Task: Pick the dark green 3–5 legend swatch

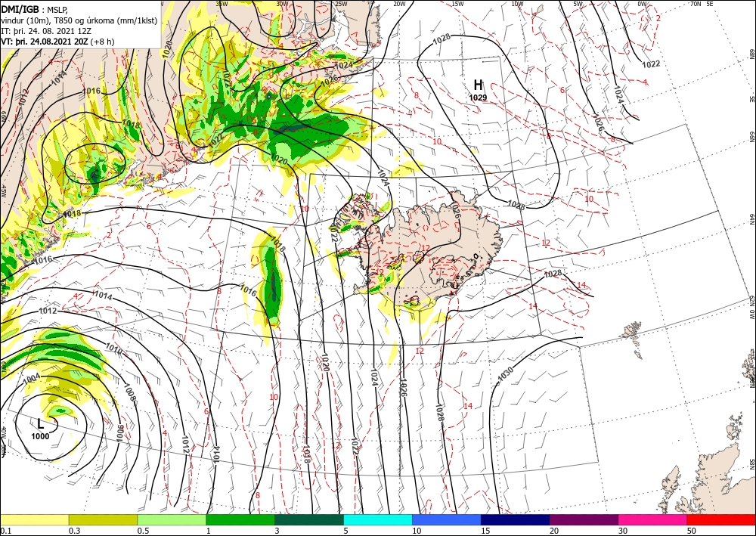Action: click(309, 519)
